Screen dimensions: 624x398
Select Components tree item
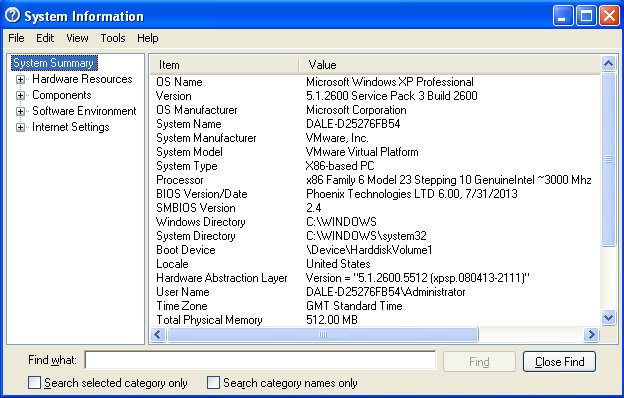click(62, 95)
